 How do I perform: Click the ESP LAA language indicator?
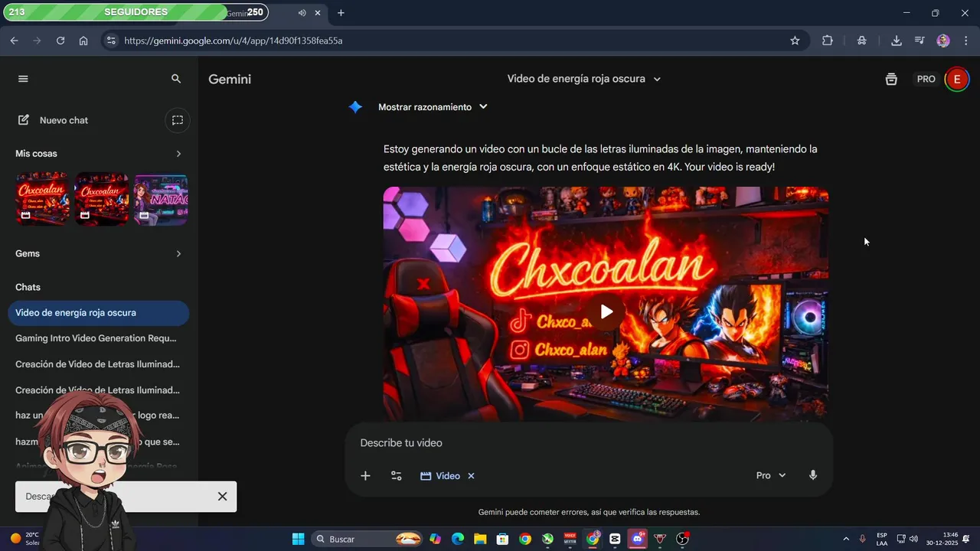click(x=882, y=539)
